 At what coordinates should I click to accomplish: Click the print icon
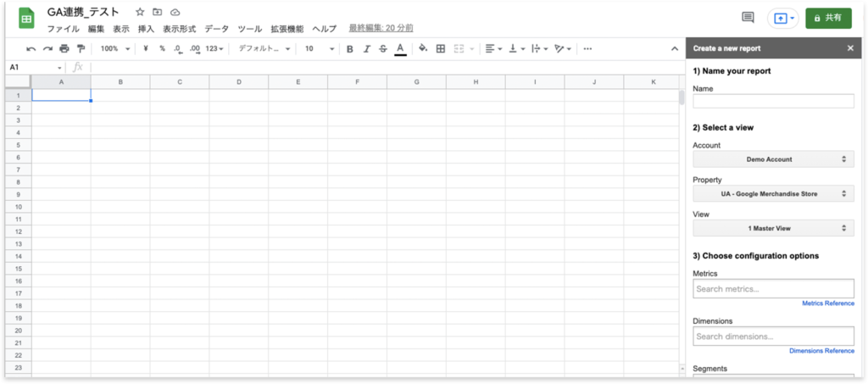coord(64,49)
